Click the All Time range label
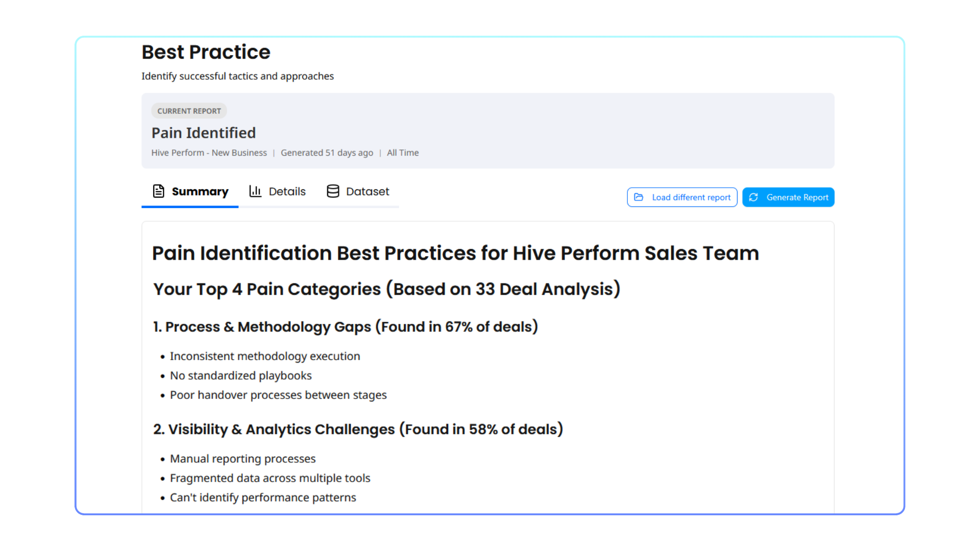The image size is (980, 551). (x=403, y=153)
